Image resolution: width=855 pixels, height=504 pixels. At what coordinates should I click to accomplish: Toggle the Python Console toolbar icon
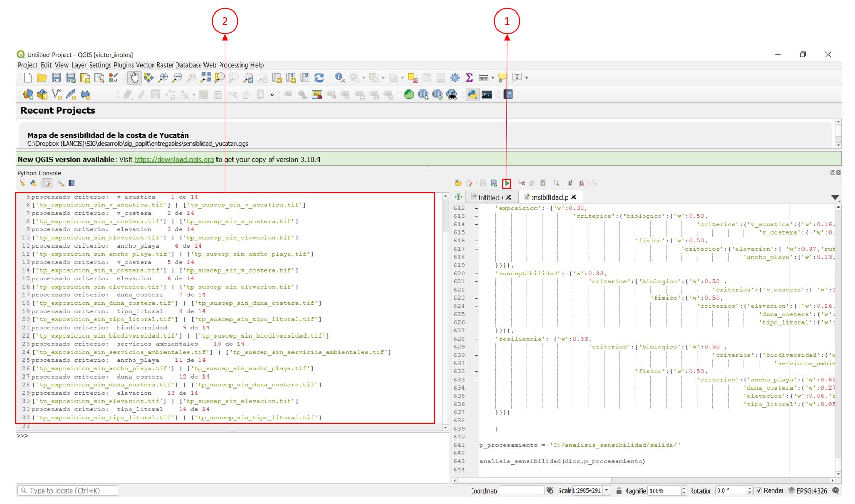pos(473,94)
